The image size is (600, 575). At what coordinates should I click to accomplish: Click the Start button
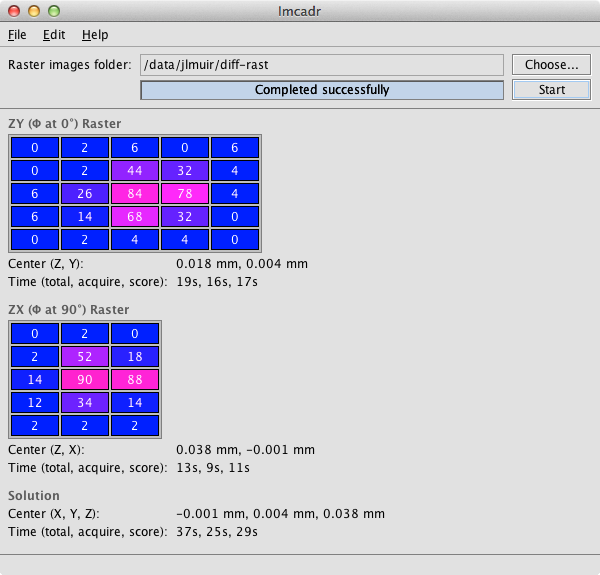[x=551, y=90]
